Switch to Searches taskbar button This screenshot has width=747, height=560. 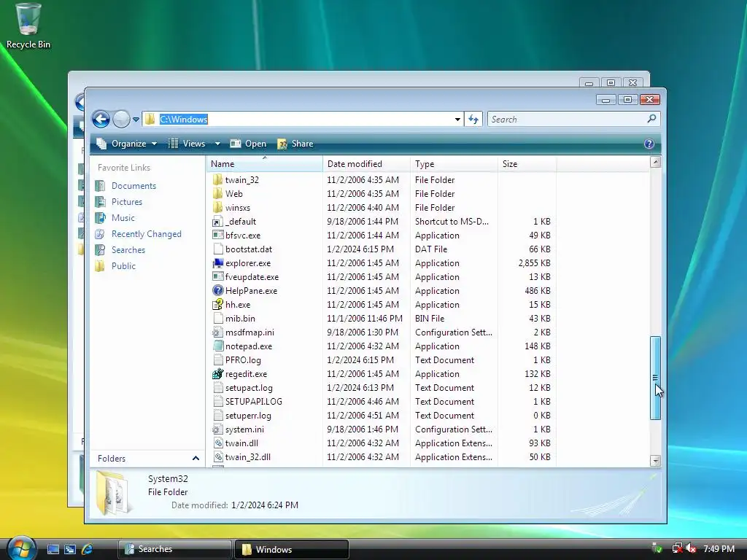click(174, 549)
